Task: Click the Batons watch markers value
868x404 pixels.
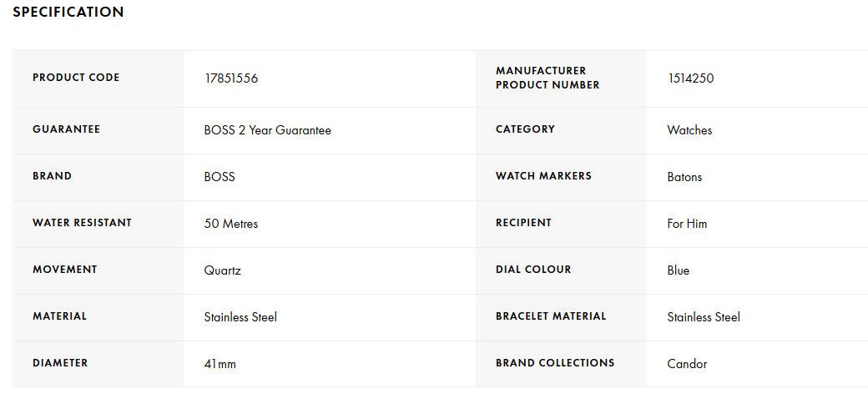Action: [x=684, y=177]
